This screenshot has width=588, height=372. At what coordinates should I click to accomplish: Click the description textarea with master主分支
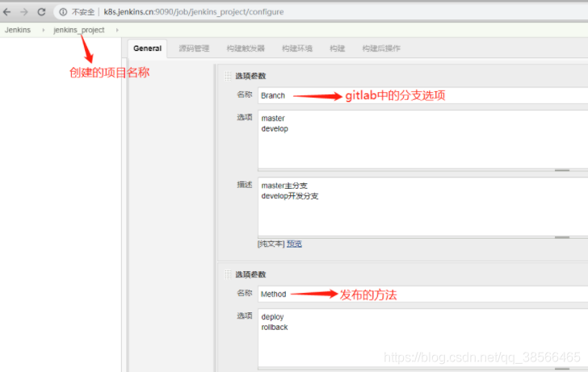coord(422,207)
